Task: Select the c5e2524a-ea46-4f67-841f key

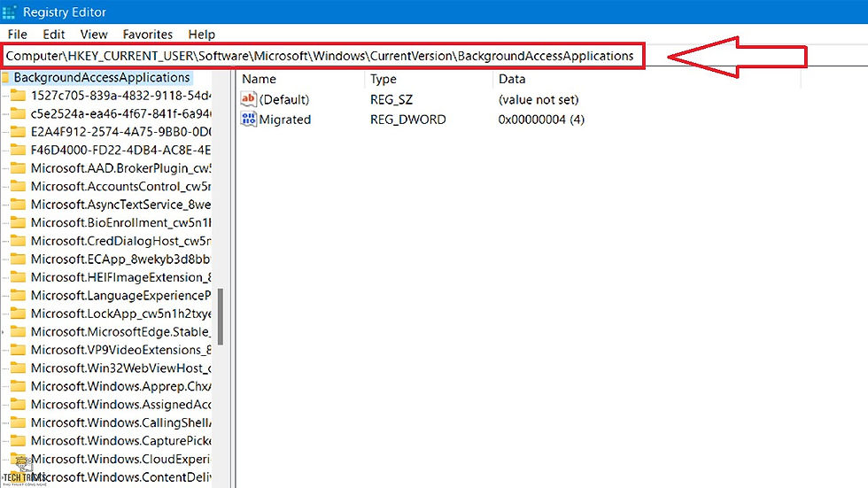Action: 120,114
